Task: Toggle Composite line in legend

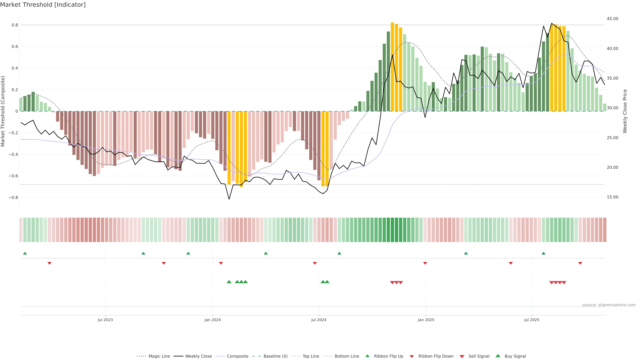Action: (x=237, y=356)
